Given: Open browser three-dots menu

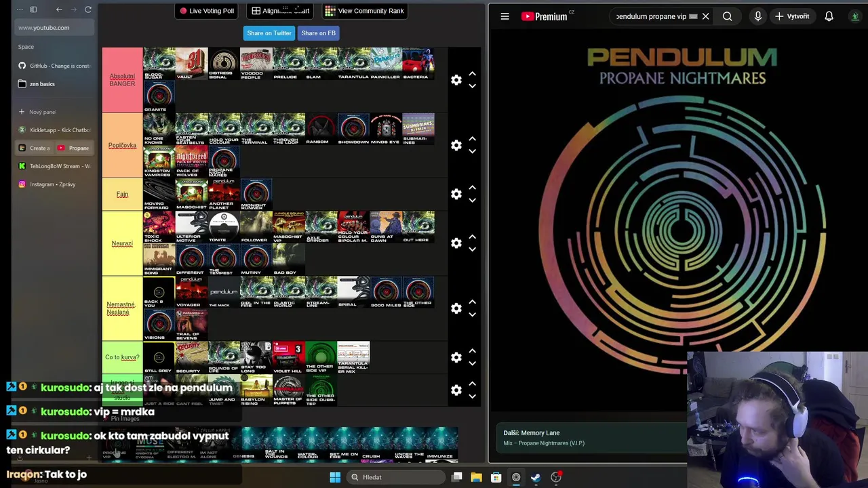Looking at the screenshot, I should (x=20, y=9).
